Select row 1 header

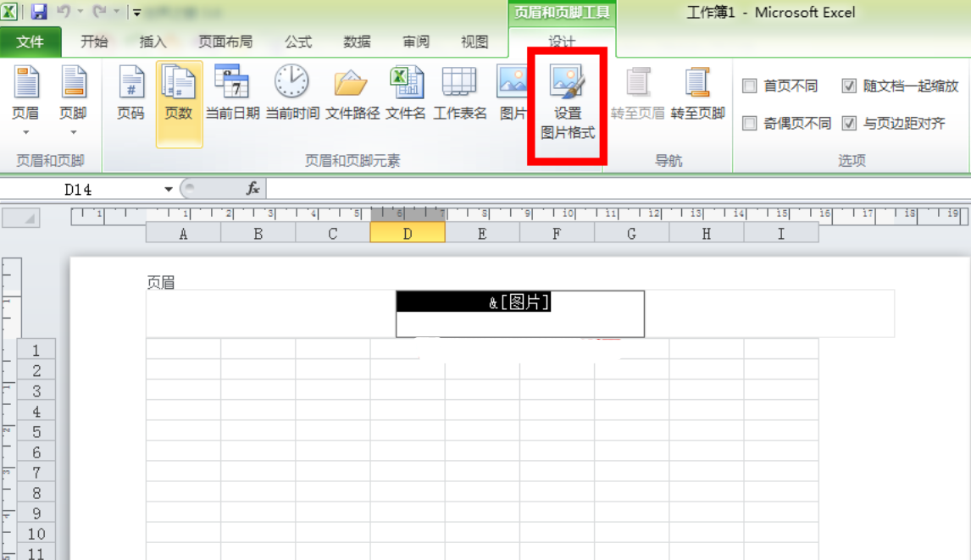point(36,349)
